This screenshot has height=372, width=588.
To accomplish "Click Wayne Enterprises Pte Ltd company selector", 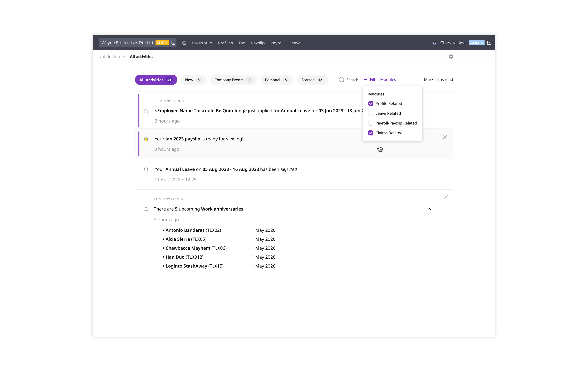I will 127,43.
